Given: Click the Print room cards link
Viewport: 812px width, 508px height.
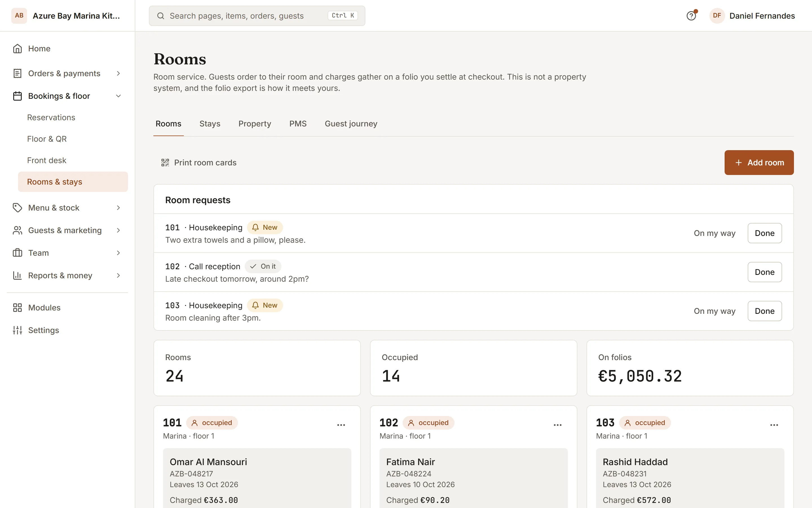Looking at the screenshot, I should (x=199, y=163).
